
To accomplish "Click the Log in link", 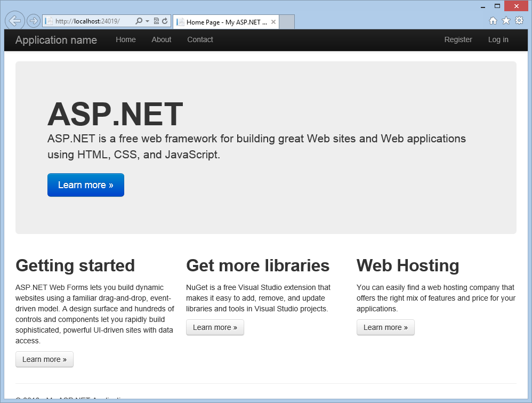I will pos(498,39).
